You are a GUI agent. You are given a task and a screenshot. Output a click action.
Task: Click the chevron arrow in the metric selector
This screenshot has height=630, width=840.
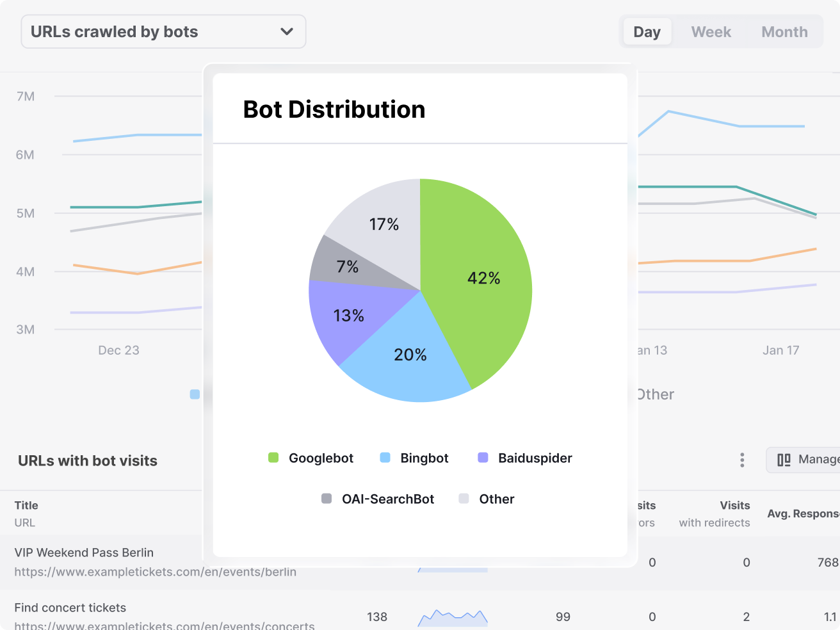coord(287,32)
